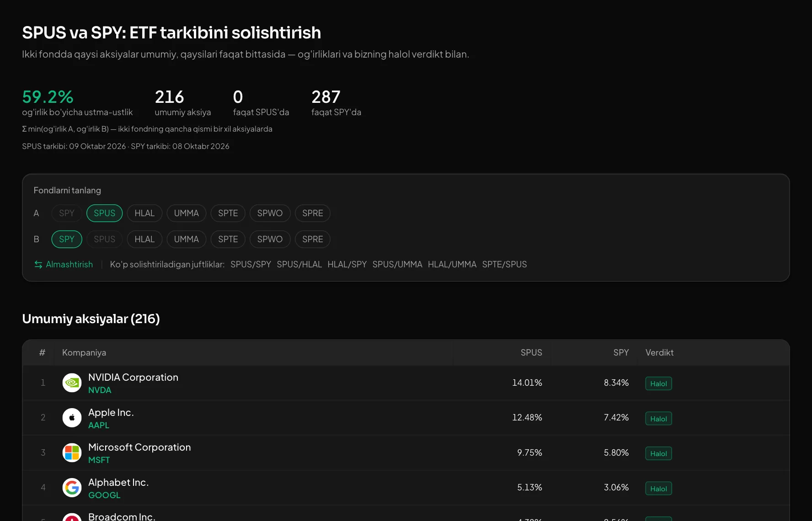Viewport: 812px width, 521px height.
Task: Choose the disabled SPUS chip in row B
Action: coord(105,239)
